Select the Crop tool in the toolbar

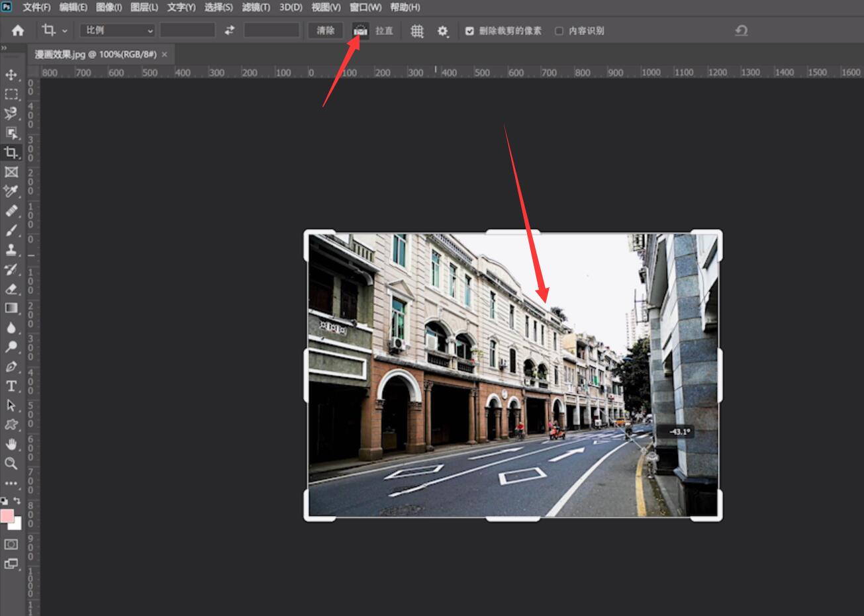(11, 152)
